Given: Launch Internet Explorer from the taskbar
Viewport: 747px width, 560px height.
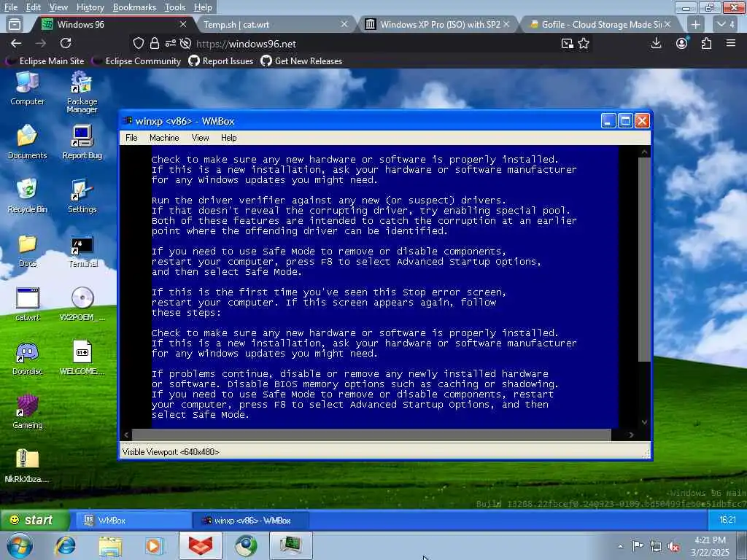Looking at the screenshot, I should point(65,545).
